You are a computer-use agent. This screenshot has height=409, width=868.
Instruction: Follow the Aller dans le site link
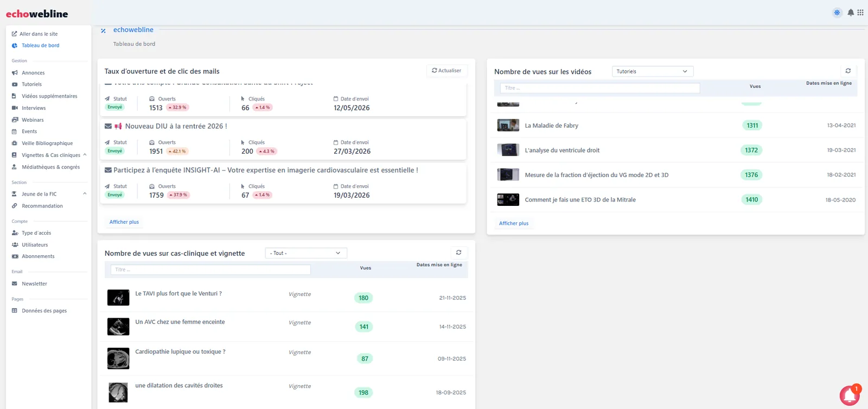pyautogui.click(x=39, y=34)
